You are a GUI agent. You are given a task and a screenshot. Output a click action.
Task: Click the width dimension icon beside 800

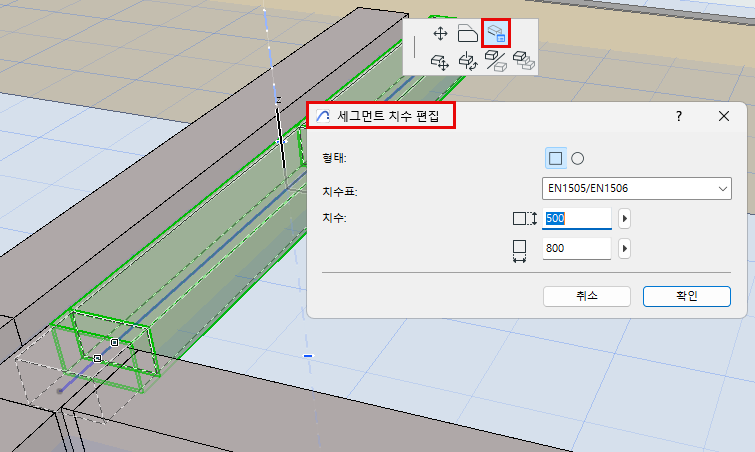519,251
